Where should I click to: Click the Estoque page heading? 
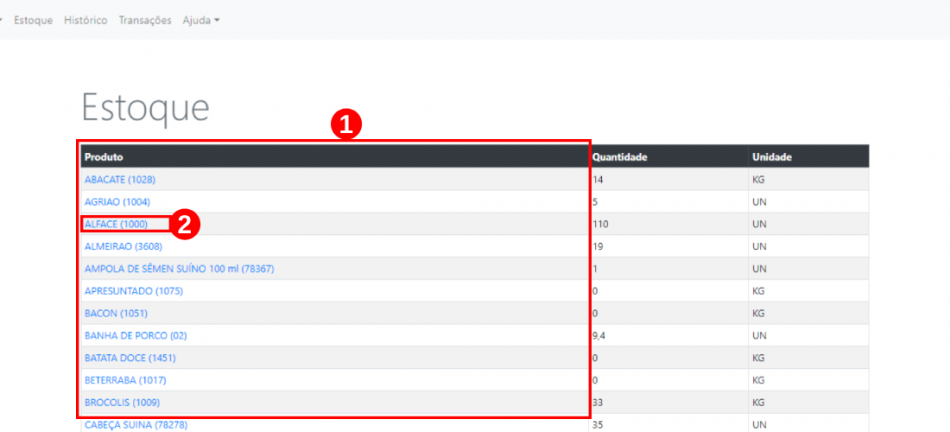pos(145,108)
